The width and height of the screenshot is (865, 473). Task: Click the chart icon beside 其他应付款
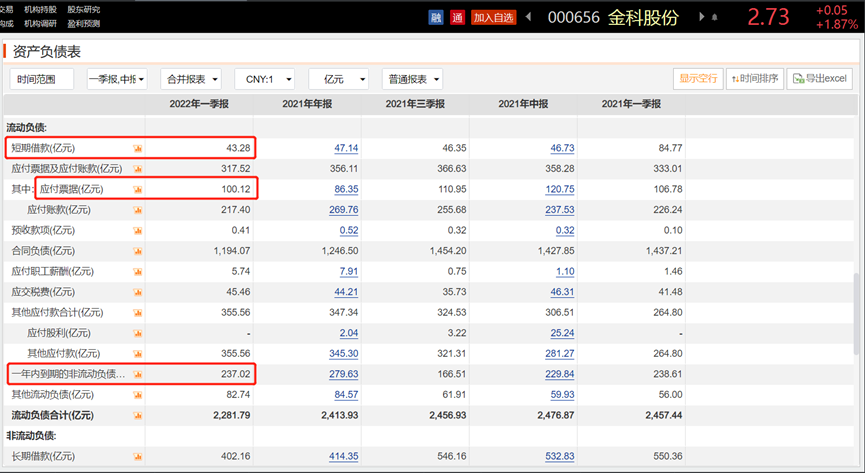click(x=137, y=354)
